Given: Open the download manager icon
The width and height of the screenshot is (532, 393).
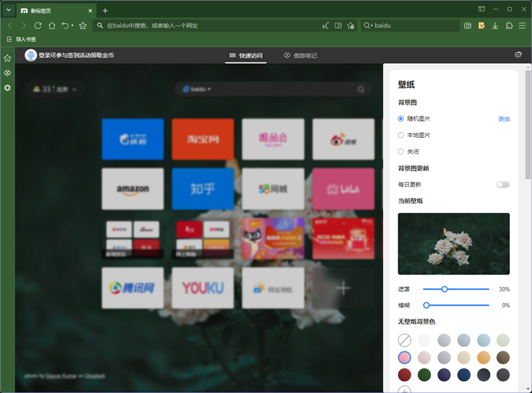Looking at the screenshot, I should [x=495, y=25].
